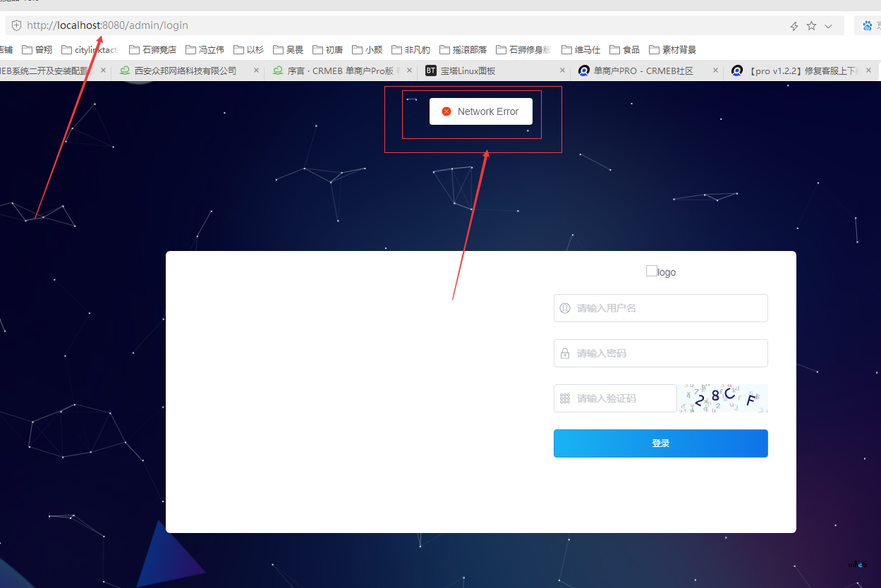
Task: Close the 序言·CRMEB 单商户Pro版 tab
Action: click(409, 71)
